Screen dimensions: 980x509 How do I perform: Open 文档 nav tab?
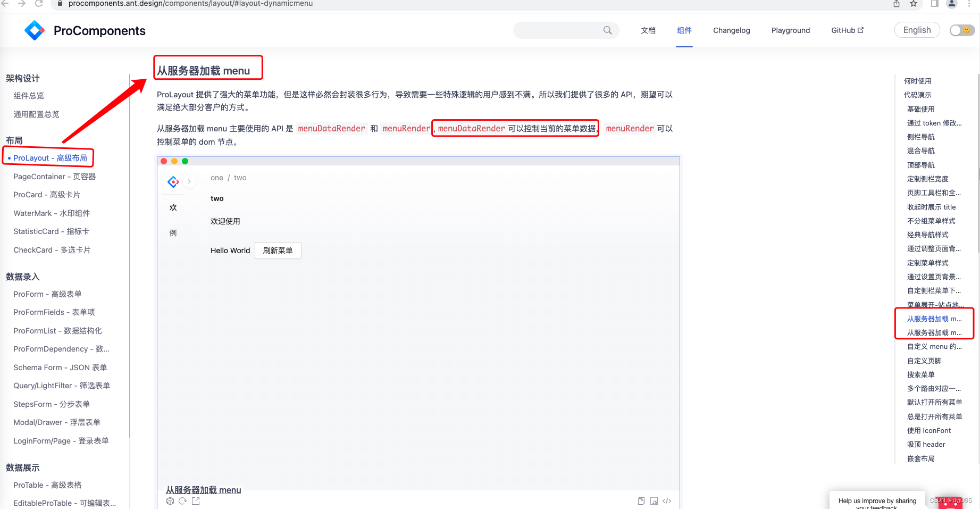click(648, 30)
